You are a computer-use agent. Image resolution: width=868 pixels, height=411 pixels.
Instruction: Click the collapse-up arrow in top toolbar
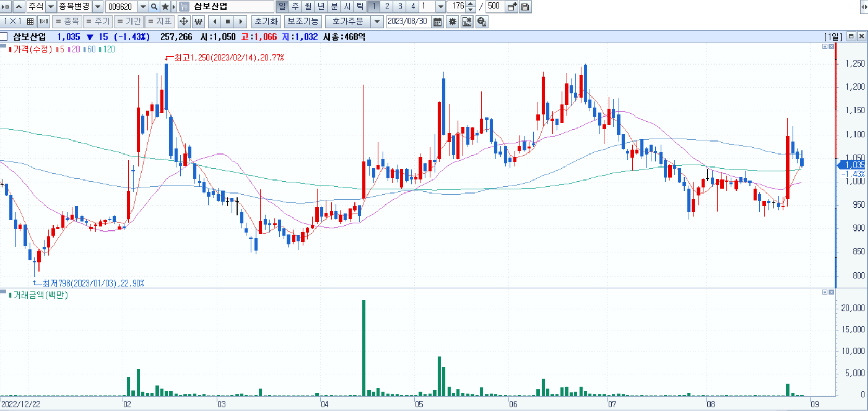pos(19,7)
